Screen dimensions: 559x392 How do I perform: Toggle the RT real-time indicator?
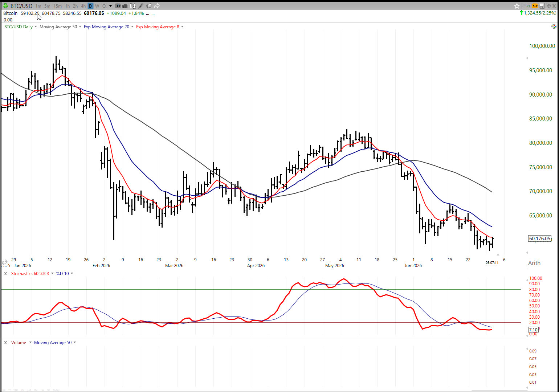click(529, 6)
